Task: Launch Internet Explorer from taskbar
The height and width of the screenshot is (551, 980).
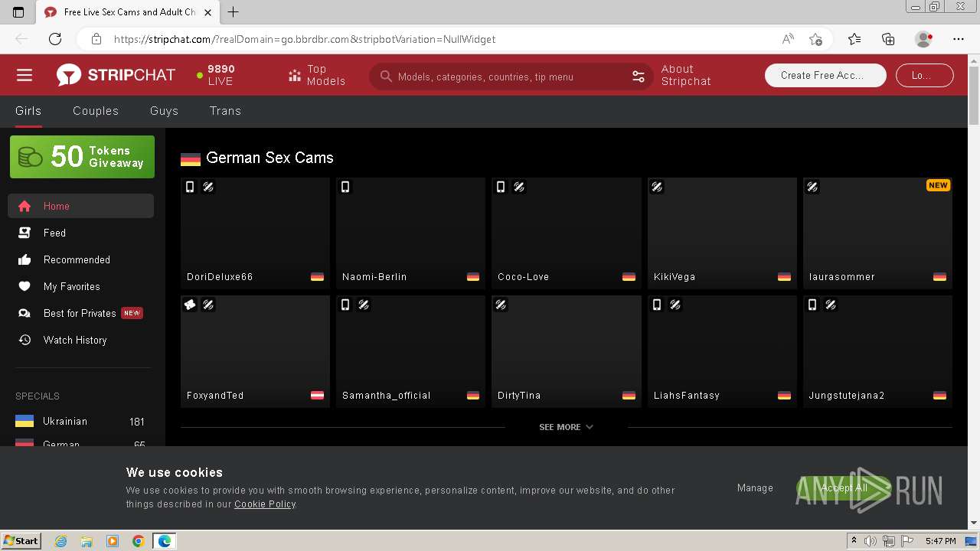Action: [x=61, y=541]
